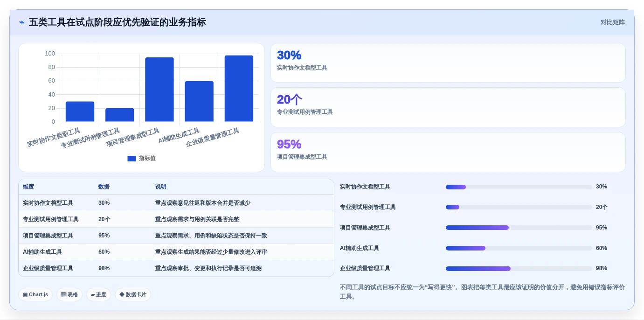This screenshot has width=644, height=320.
Task: Click the 60% value in the table
Action: (x=104, y=252)
